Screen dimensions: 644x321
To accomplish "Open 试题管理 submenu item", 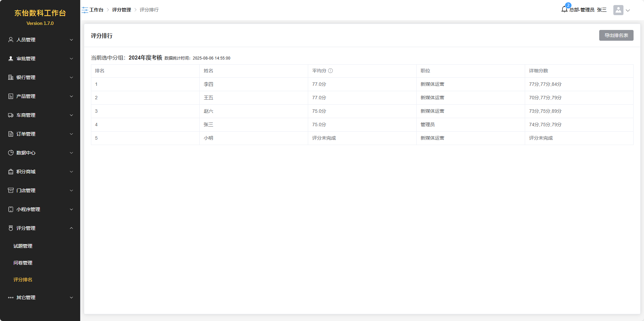I will (23, 246).
